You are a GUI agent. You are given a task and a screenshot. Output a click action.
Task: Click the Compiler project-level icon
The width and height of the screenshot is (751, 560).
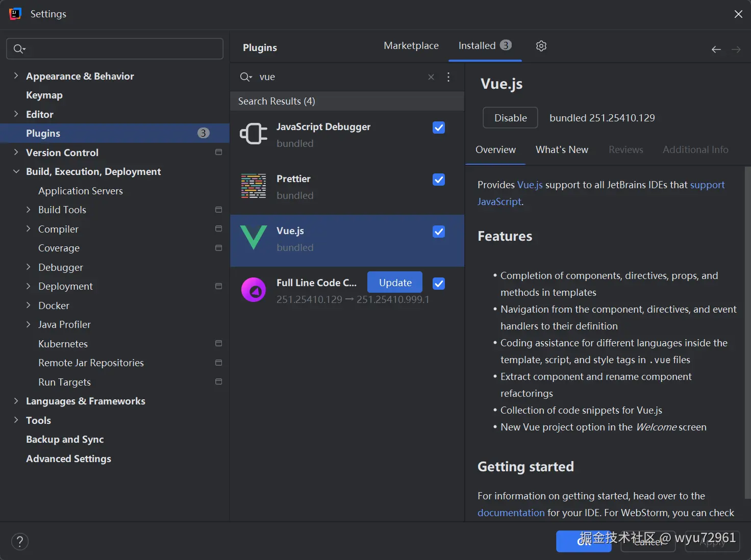pyautogui.click(x=219, y=228)
